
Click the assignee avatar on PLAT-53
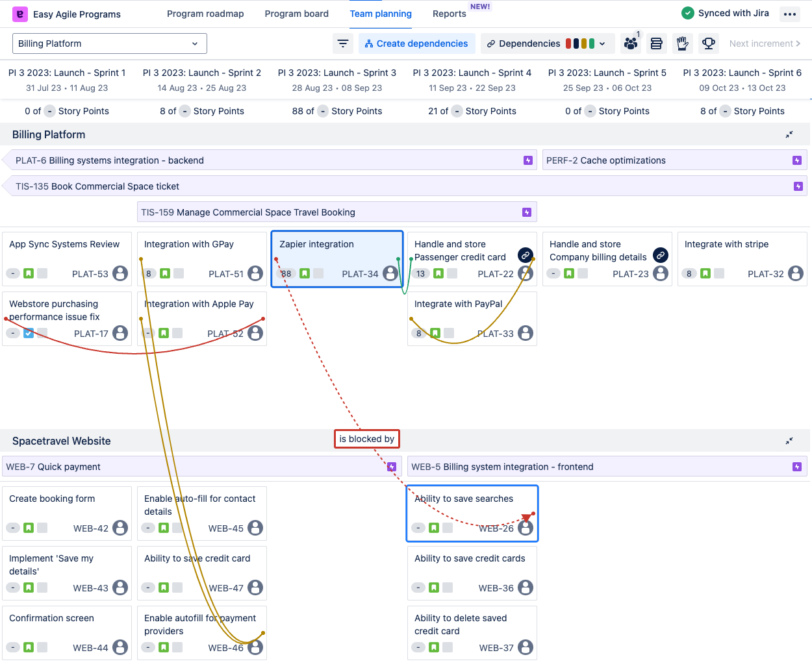click(x=120, y=273)
